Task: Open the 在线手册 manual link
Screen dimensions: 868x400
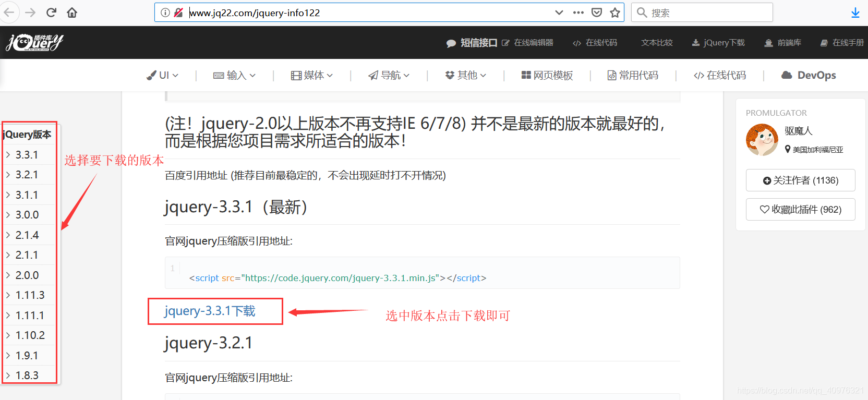Action: point(842,43)
